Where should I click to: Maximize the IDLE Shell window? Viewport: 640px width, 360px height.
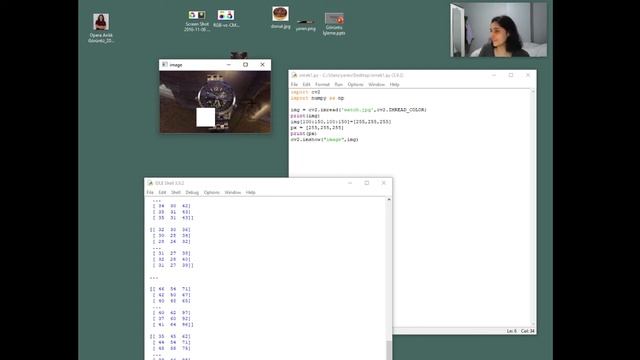367,183
